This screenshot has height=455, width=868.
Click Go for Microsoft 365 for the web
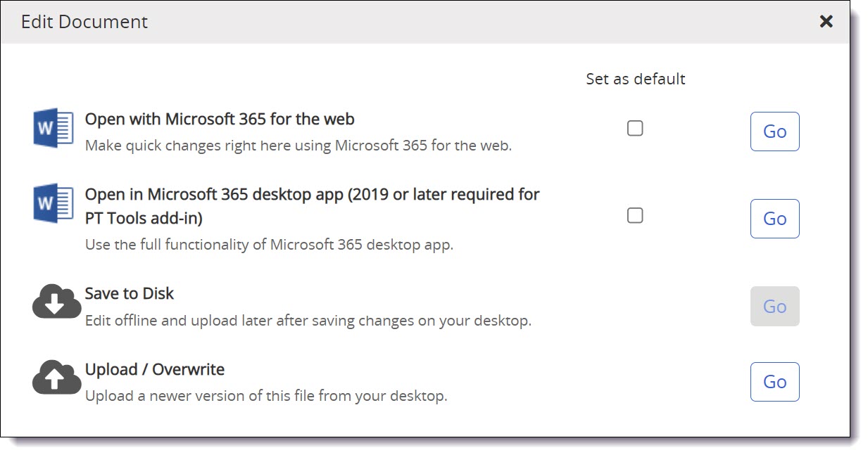coord(774,132)
